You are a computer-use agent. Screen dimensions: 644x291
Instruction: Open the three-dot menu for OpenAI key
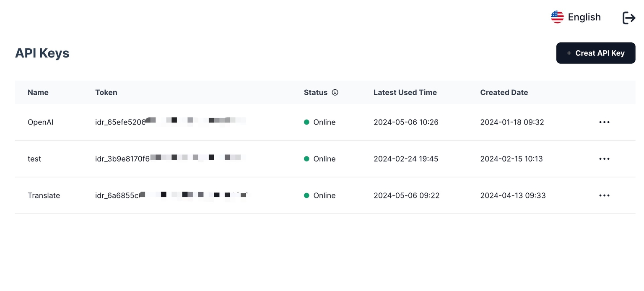pyautogui.click(x=604, y=122)
